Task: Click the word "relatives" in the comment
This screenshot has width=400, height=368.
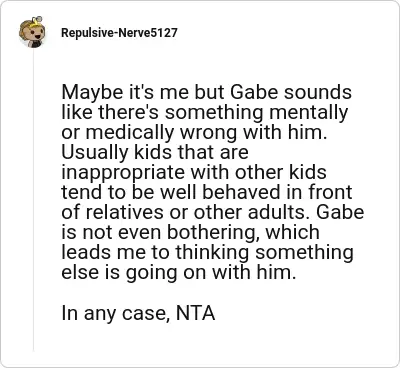Action: [x=123, y=212]
